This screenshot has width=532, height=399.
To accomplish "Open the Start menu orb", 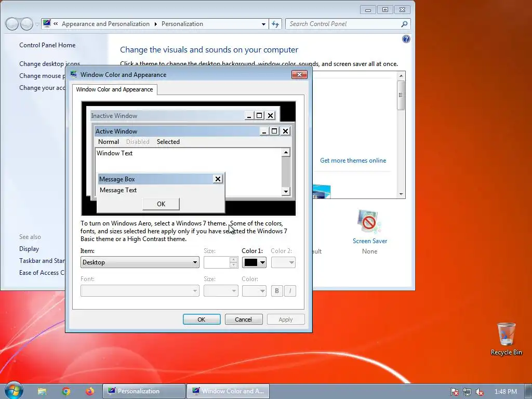I will click(14, 391).
